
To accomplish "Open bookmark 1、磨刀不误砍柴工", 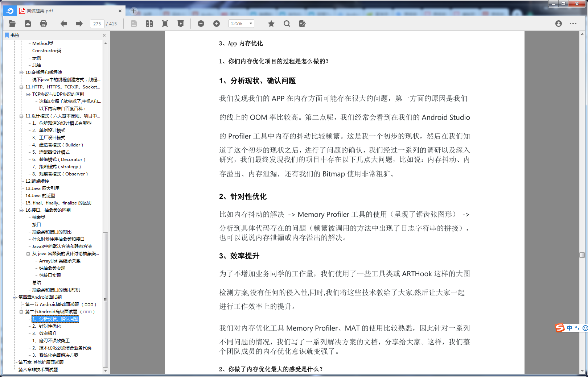I will click(x=51, y=341).
